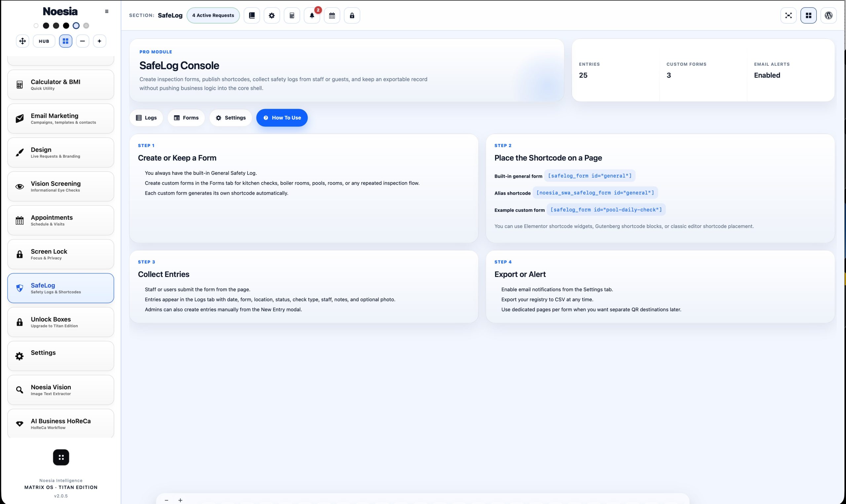Open Unlock Boxes upgrade item
The image size is (846, 504).
[x=60, y=322]
